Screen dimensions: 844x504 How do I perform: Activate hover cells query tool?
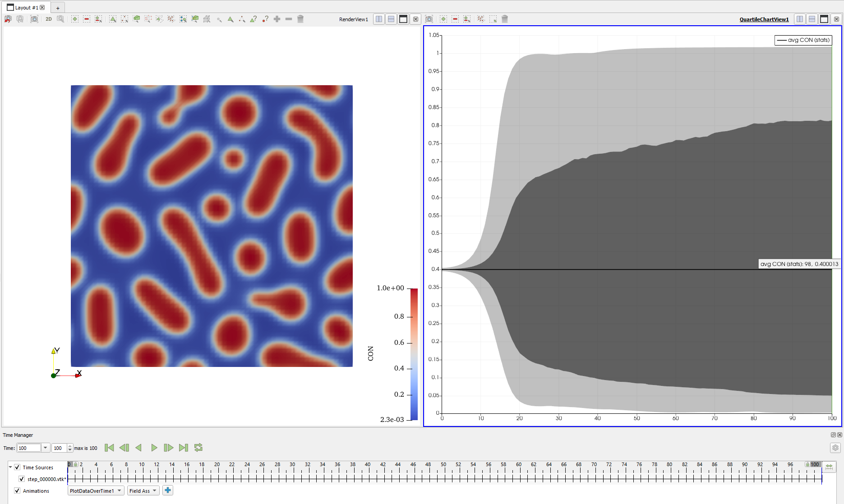click(254, 19)
